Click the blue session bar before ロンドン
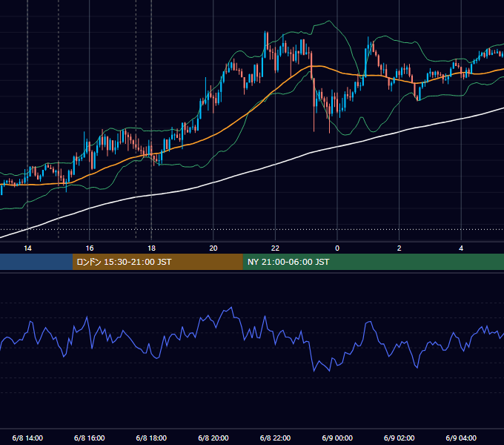The image size is (504, 445). pyautogui.click(x=36, y=262)
